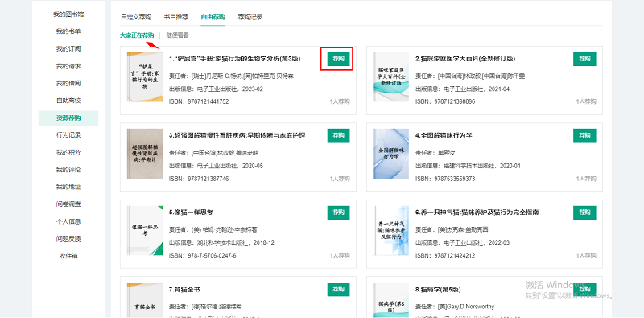Open 我的地址 in the sidebar

pos(68,187)
